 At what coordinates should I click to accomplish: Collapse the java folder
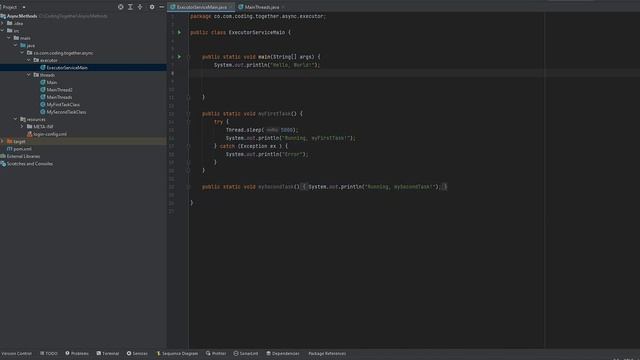[x=16, y=45]
